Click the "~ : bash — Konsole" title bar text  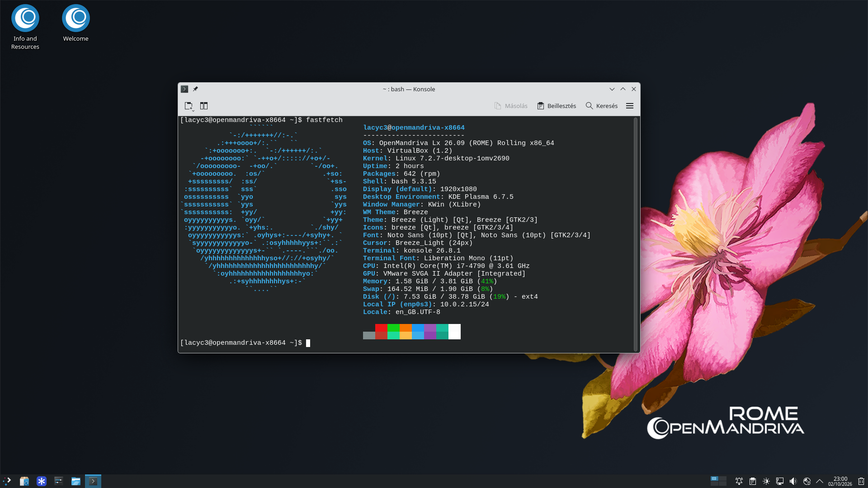tap(409, 89)
